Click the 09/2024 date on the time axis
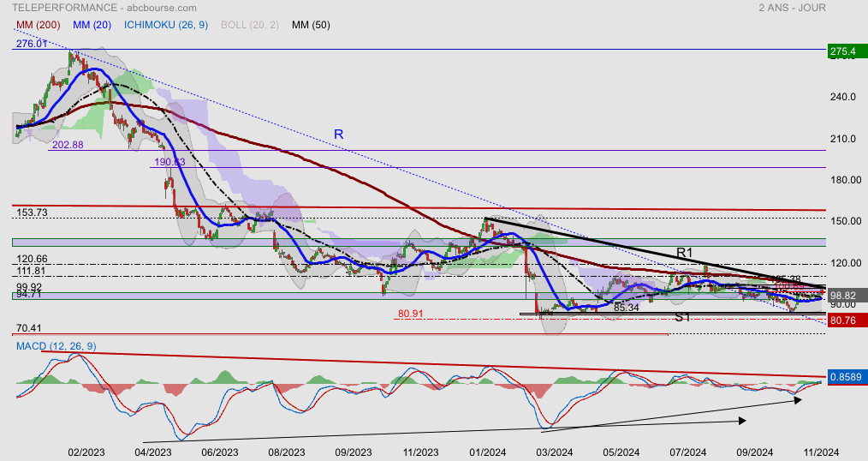This screenshot has height=461, width=868. (754, 452)
